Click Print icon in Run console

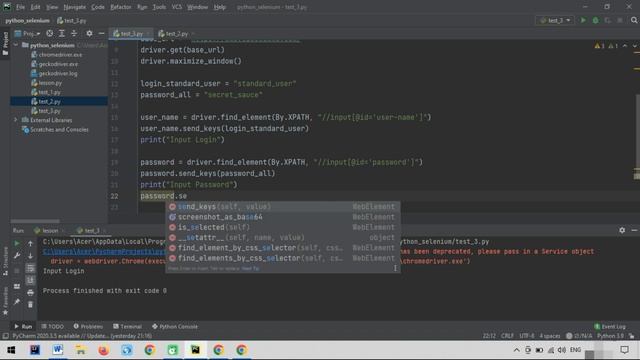coord(30,293)
